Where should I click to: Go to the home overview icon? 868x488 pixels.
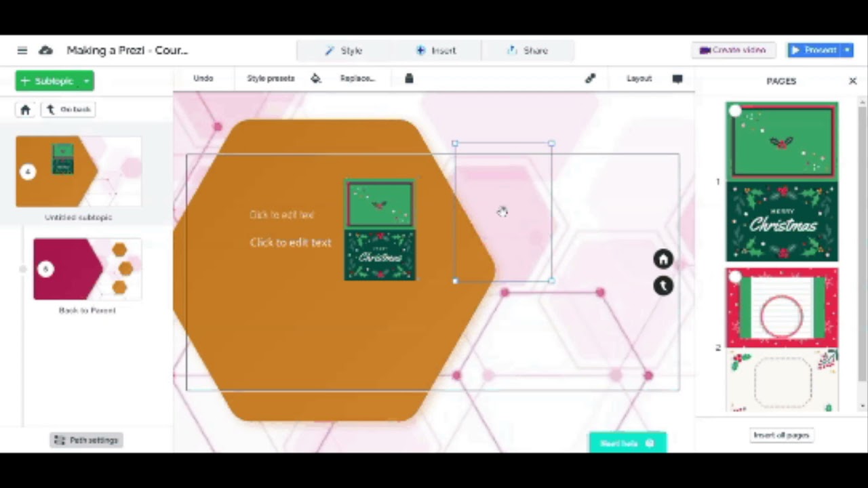25,109
